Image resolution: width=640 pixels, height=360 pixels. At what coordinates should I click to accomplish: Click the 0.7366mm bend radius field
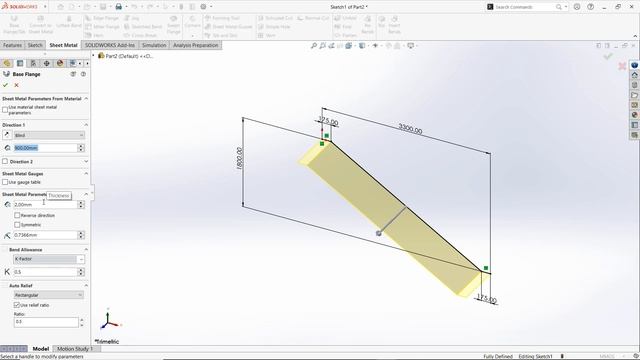(x=45, y=235)
